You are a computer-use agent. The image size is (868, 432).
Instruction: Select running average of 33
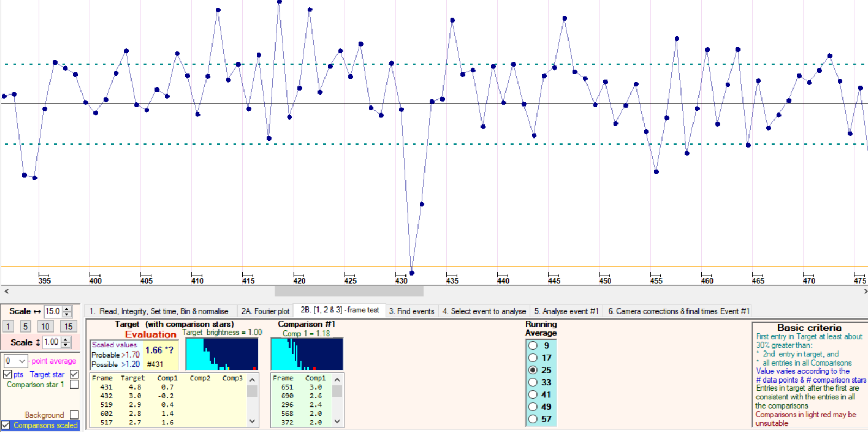pos(533,382)
